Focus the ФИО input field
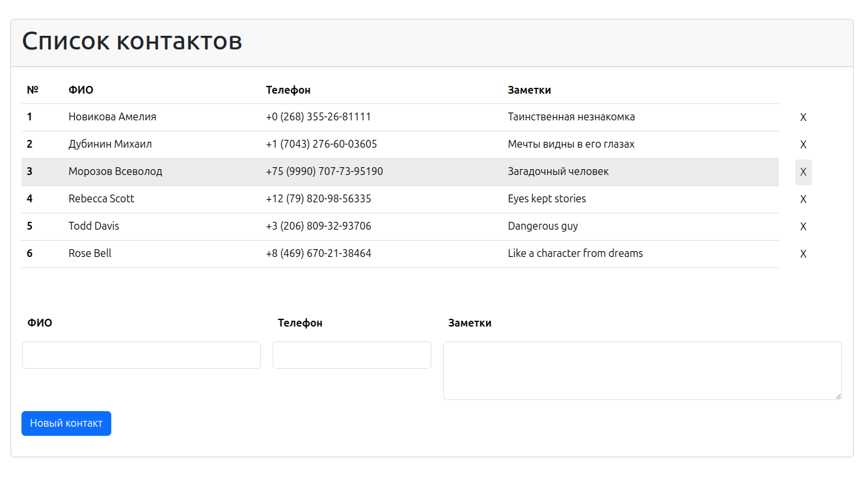Image resolution: width=868 pixels, height=497 pixels. (x=141, y=355)
